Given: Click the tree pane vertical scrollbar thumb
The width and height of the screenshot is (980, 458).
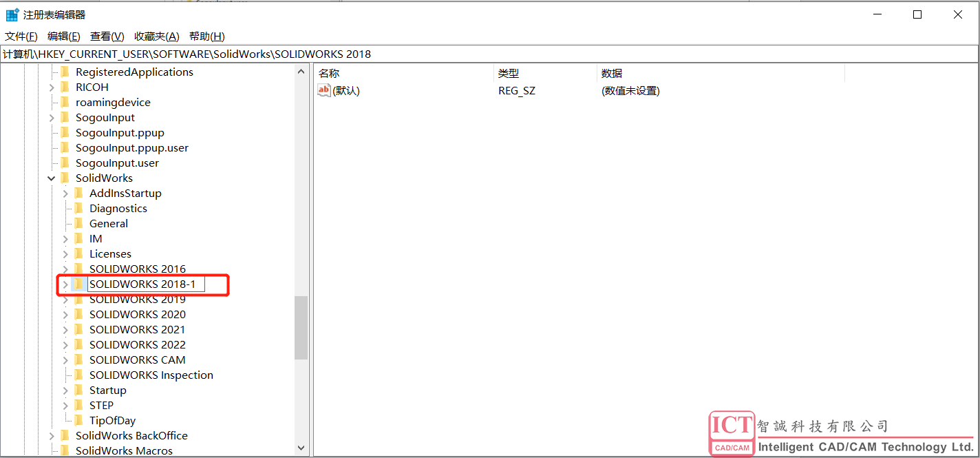Looking at the screenshot, I should click(x=301, y=328).
